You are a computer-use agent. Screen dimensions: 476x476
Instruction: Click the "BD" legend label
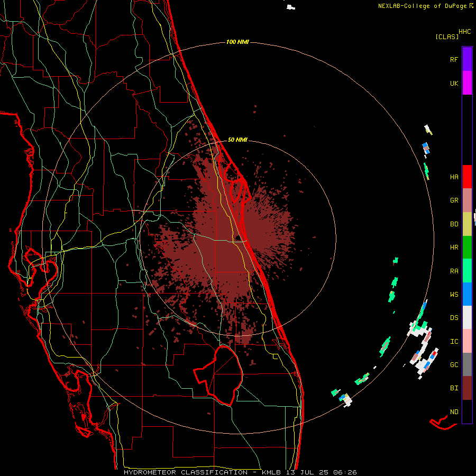(454, 224)
